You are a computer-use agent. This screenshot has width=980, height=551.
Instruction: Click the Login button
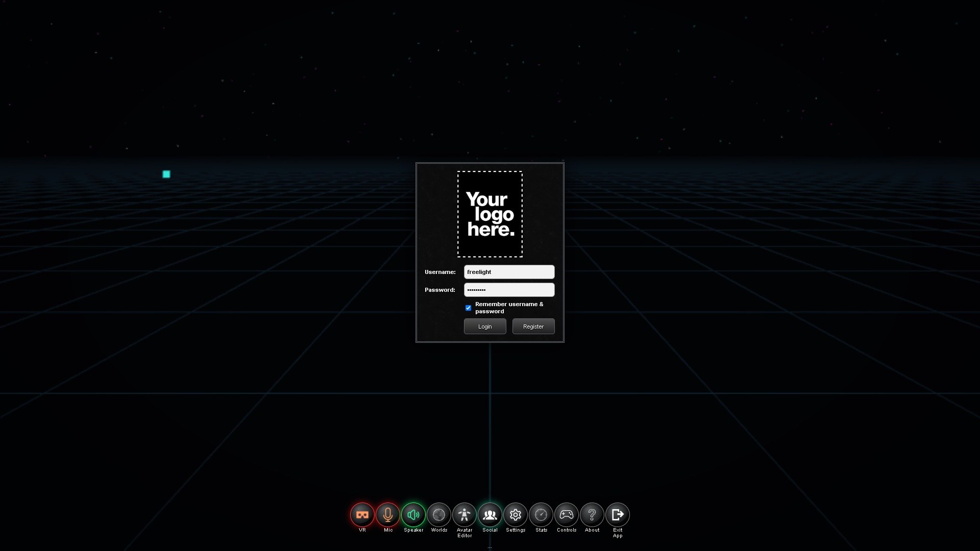tap(485, 327)
